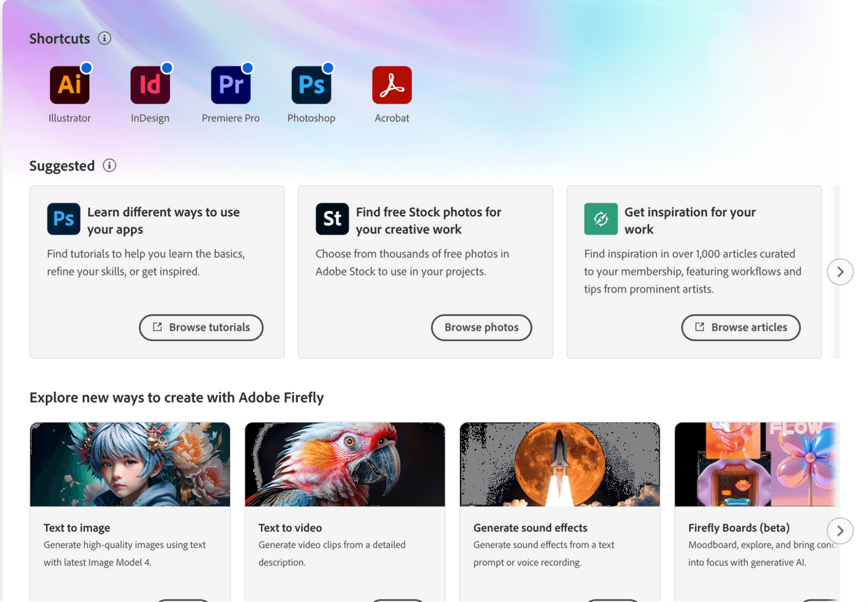Click the Adobe Stock icon in Suggested
The width and height of the screenshot is (868, 602).
(332, 219)
